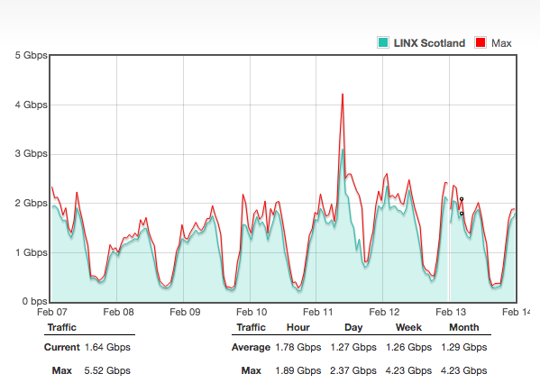The width and height of the screenshot is (540, 392).
Task: Click the 3 Gbps axis label
Action: (31, 153)
